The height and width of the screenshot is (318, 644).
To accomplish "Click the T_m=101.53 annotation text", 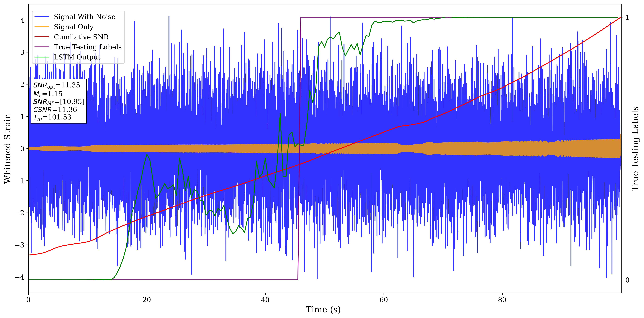I will tap(52, 117).
